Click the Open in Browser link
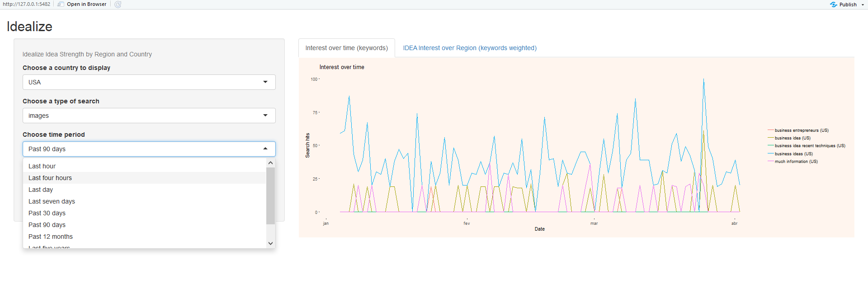This screenshot has height=283, width=868. pyautogui.click(x=86, y=5)
